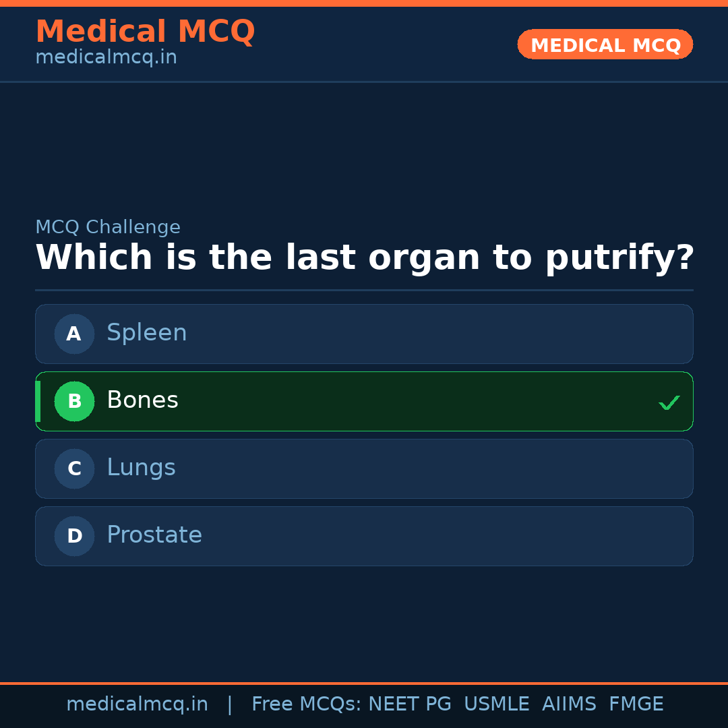Click the question text to collapse it
This screenshot has width=728, height=728.
364,257
